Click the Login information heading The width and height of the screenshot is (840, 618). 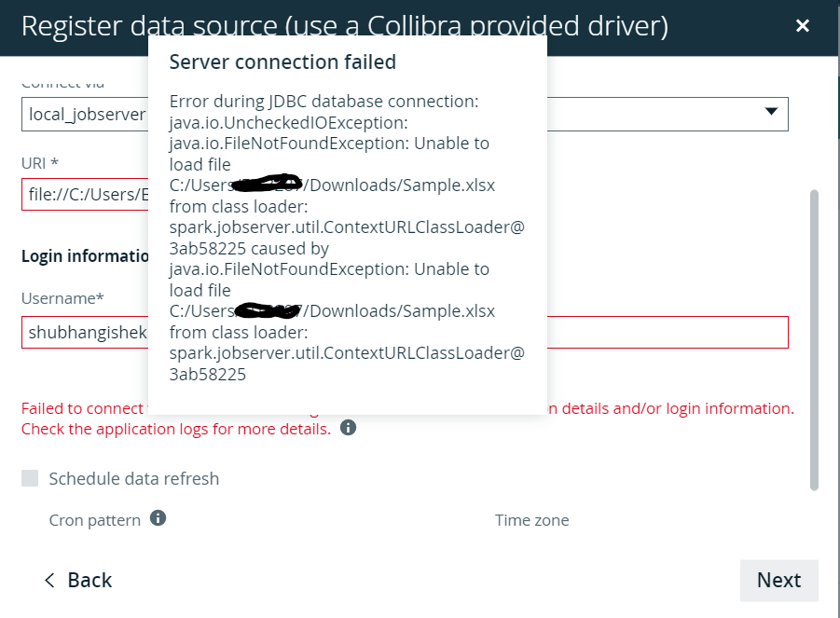(85, 256)
